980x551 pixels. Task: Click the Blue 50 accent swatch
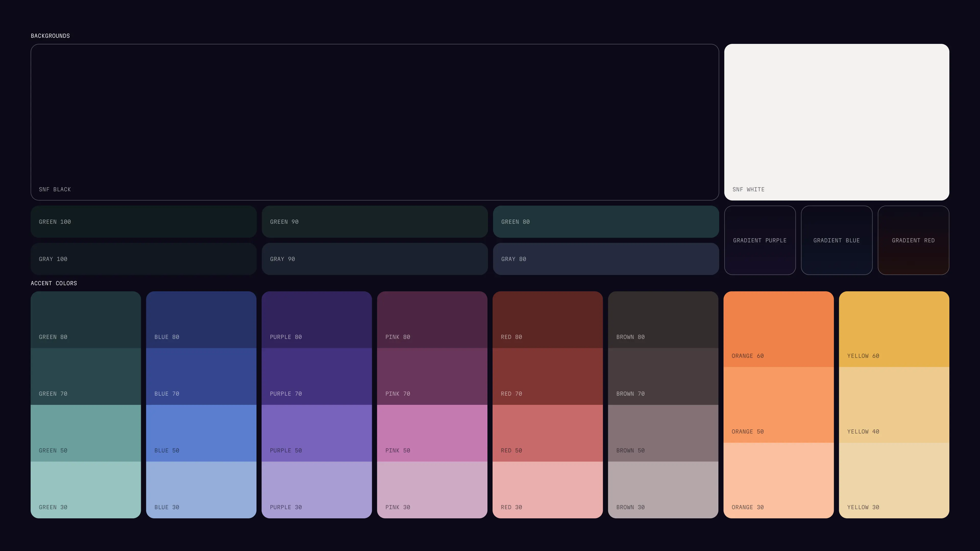[x=201, y=433]
